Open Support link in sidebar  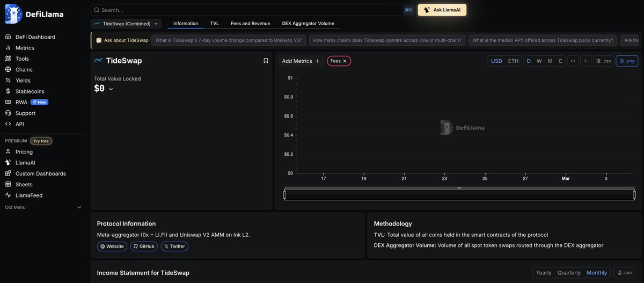pyautogui.click(x=20, y=113)
